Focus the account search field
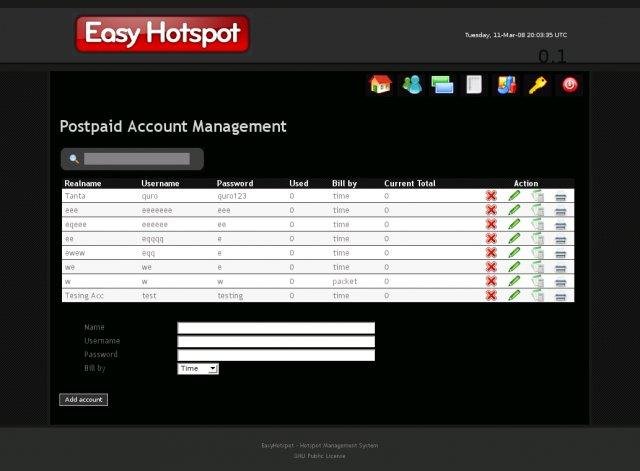Viewport: 640px width, 471px height. coord(136,158)
